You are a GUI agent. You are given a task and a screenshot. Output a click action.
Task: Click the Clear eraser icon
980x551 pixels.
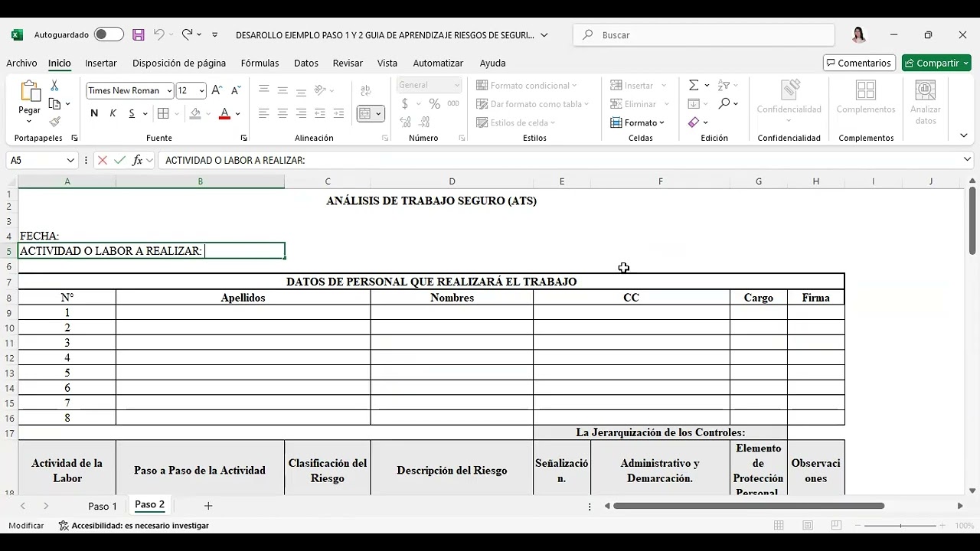coord(694,122)
